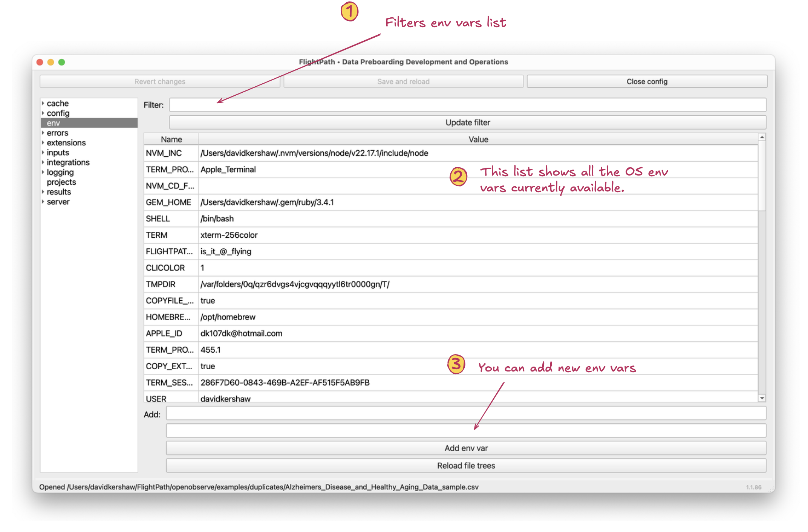Sort by the Name column header
The height and width of the screenshot is (532, 808).
171,139
